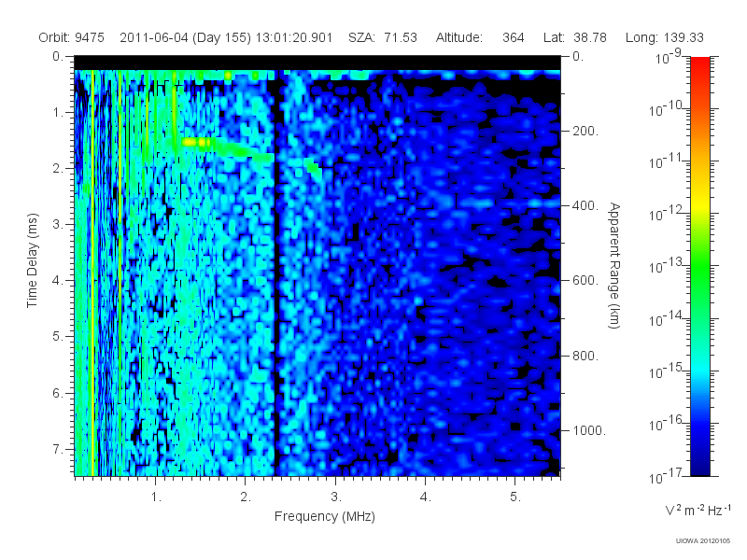Screen dimensions: 747x560
Task: Click the 'Time Delay (ms)' axis label
Action: point(32,260)
